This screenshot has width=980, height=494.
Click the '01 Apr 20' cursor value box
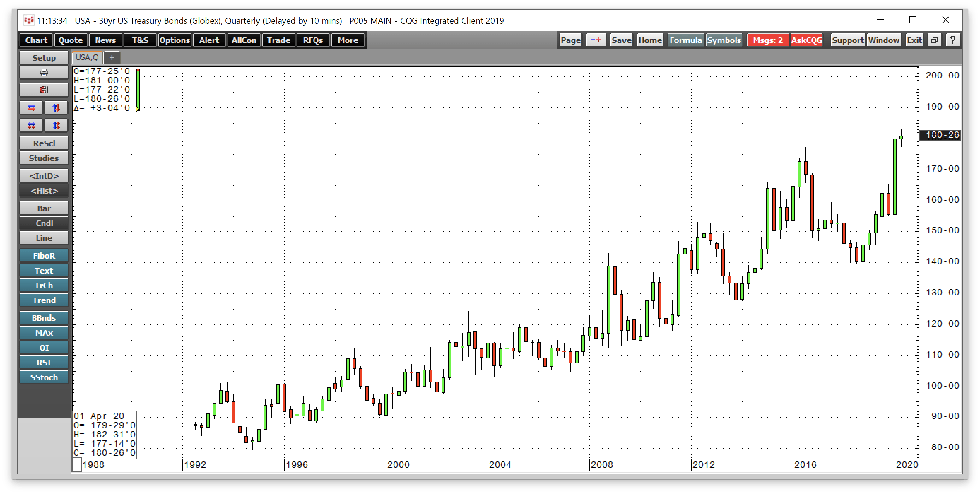click(x=105, y=434)
